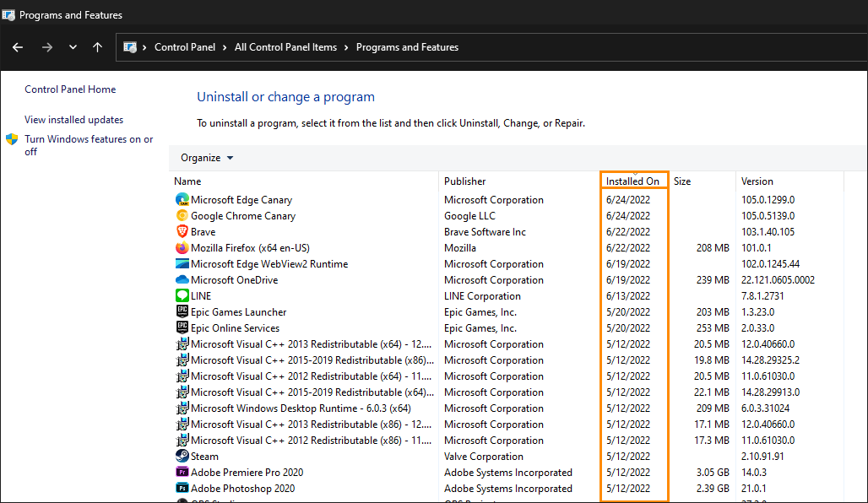This screenshot has width=868, height=503.
Task: Open the recent locations dropdown arrow
Action: (x=73, y=47)
